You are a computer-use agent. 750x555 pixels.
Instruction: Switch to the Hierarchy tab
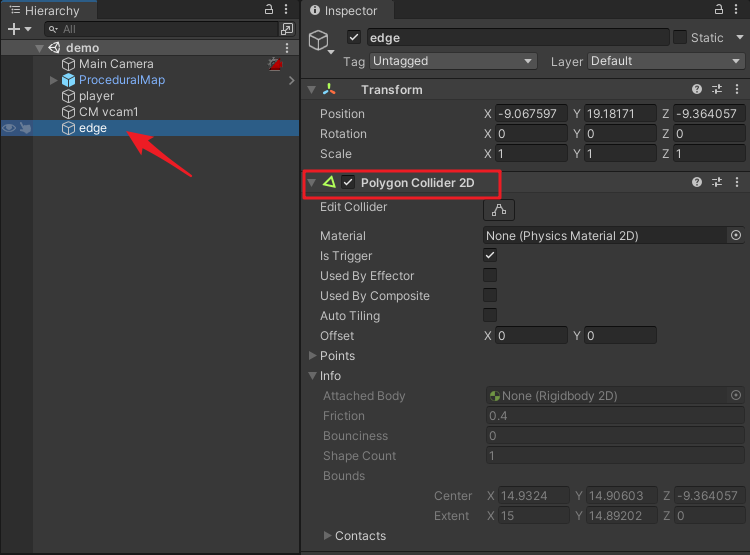click(x=48, y=10)
